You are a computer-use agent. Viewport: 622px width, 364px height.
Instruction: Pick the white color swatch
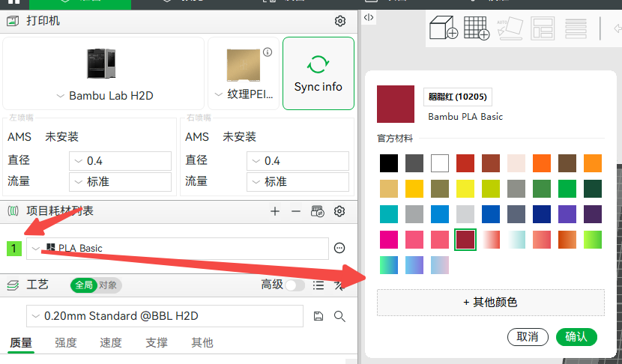point(440,163)
